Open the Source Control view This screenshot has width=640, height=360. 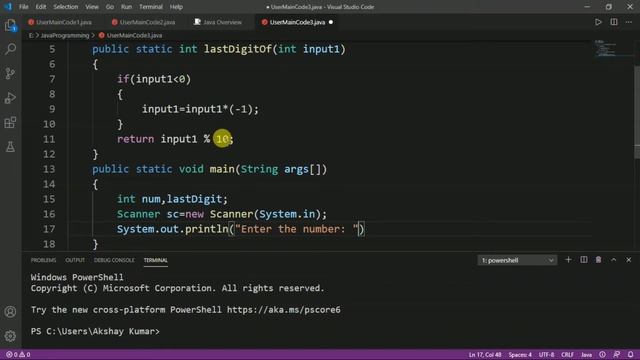[x=10, y=73]
